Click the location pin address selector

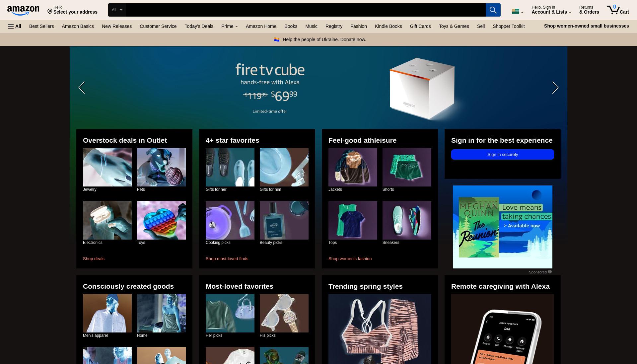tap(72, 10)
